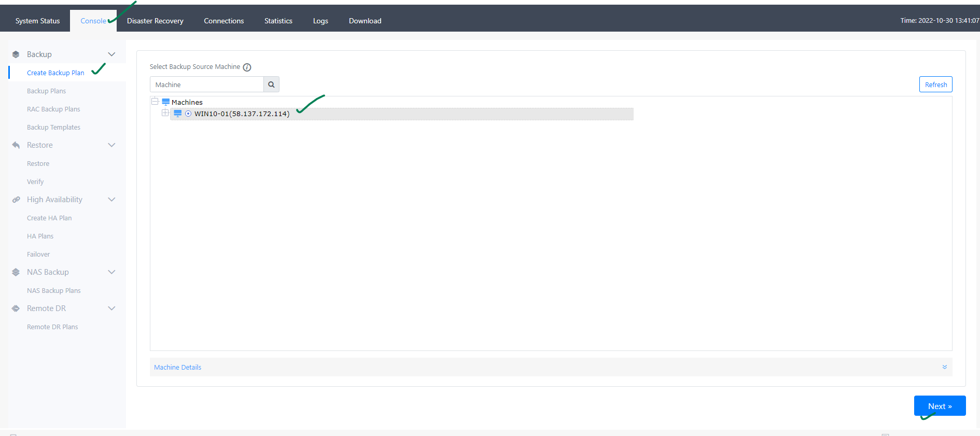Click the High Availability link icon

coord(16,200)
